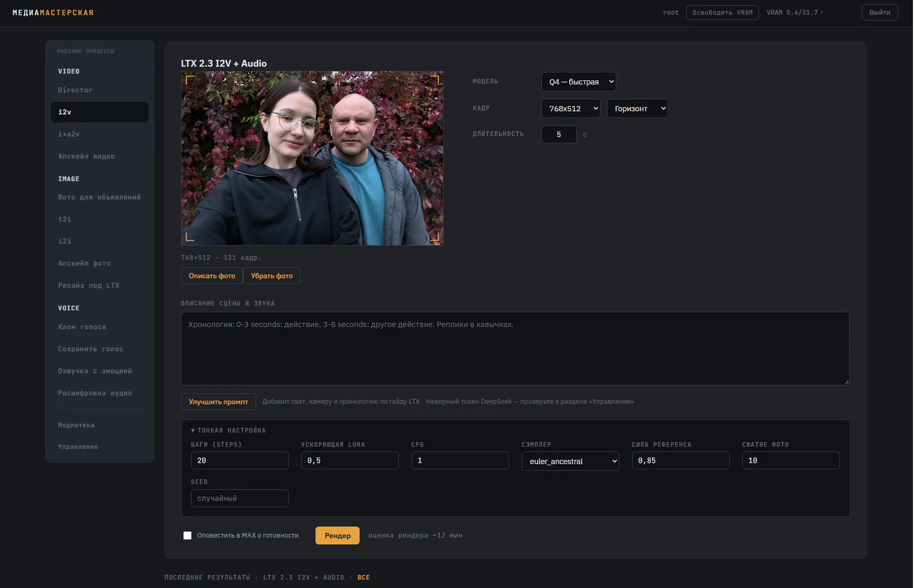Viewport: 914px width, 588px height.
Task: Open the Горизонт orientation dropdown
Action: (637, 109)
